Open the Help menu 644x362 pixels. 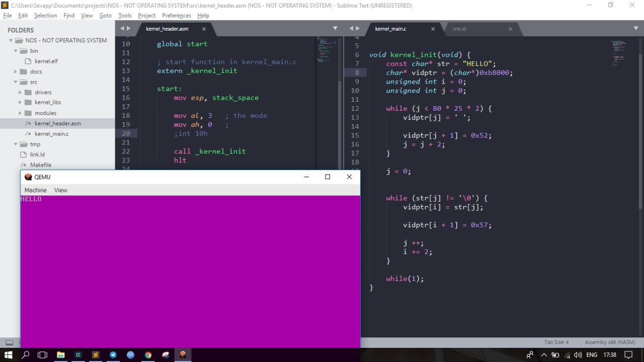click(x=203, y=16)
